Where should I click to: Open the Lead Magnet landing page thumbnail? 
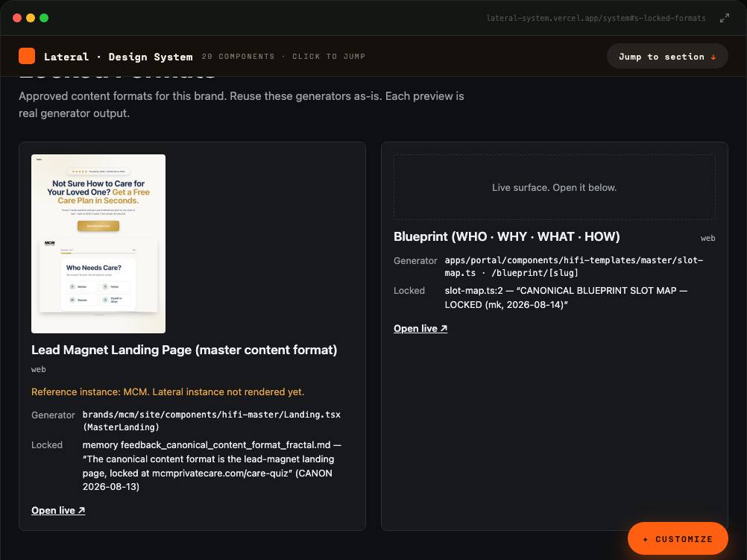pyautogui.click(x=98, y=244)
